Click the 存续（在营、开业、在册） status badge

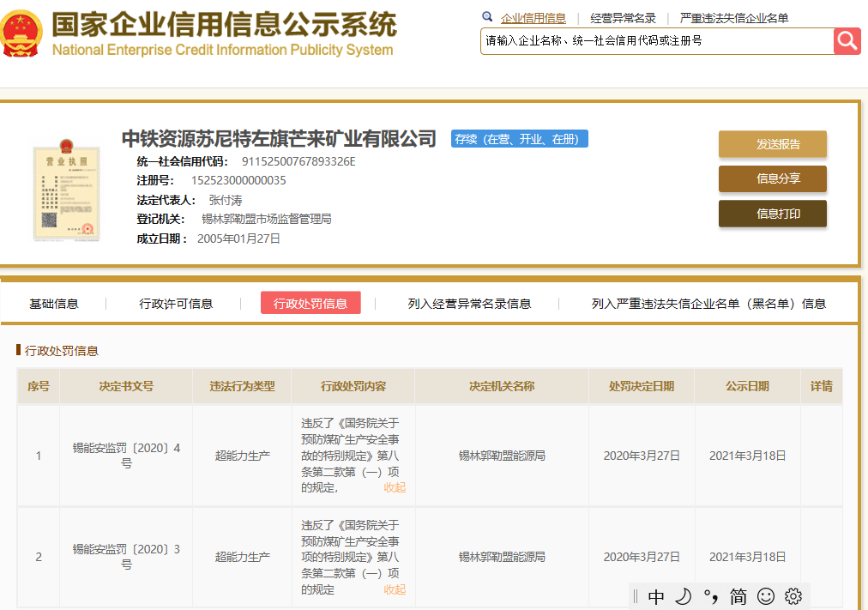[519, 139]
